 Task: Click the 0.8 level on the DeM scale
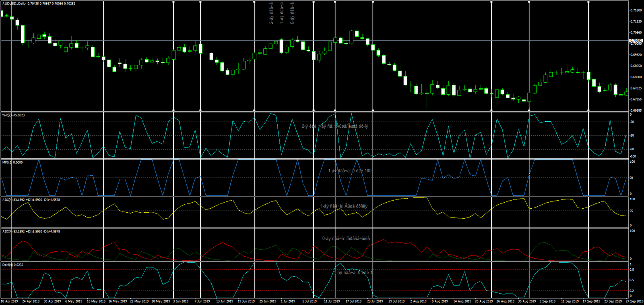(632, 270)
